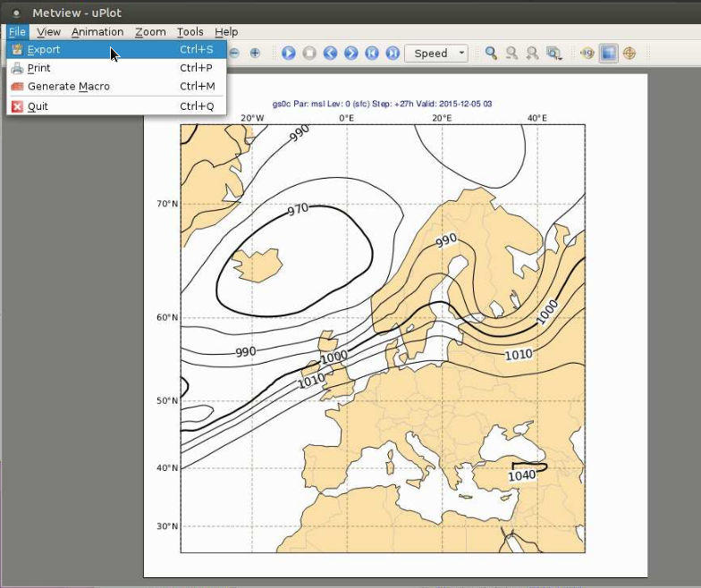Click the 70°N latitude label

(167, 204)
